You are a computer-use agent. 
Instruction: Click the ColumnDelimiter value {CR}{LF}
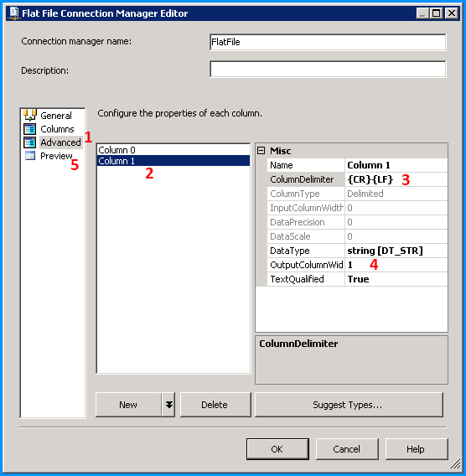click(396, 179)
